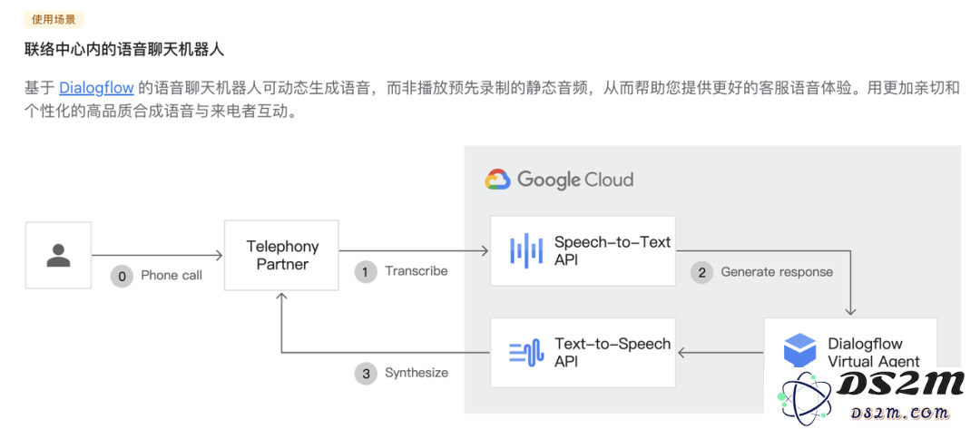Click the step 2 circle badge

[701, 272]
